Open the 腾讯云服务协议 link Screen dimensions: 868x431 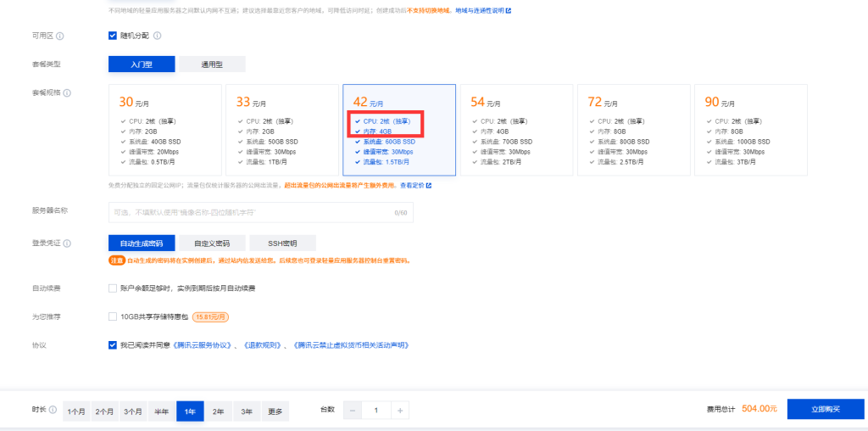pos(202,345)
